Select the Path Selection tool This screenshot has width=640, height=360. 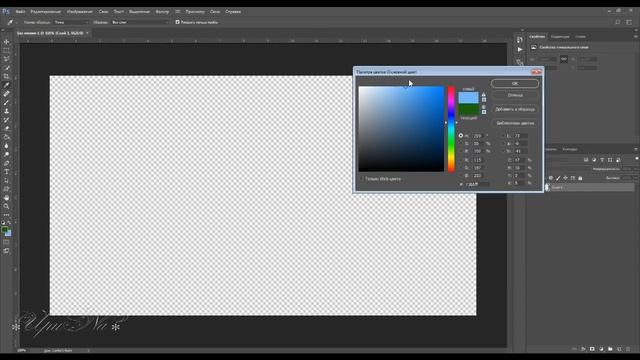[7, 180]
